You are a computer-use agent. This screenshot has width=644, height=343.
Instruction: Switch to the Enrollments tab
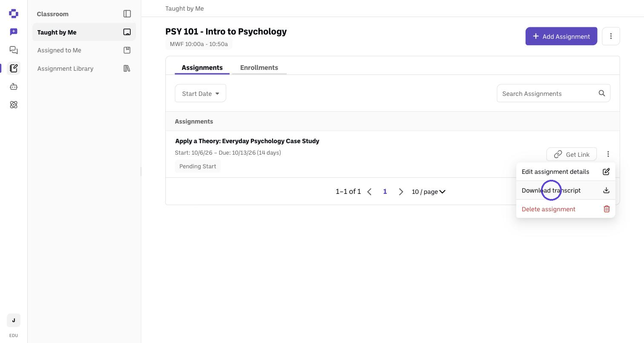259,68
